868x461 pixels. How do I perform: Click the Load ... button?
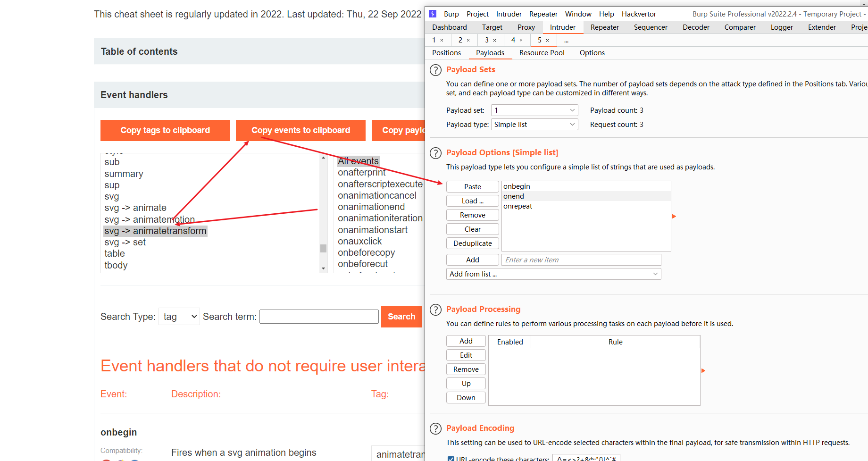click(472, 201)
